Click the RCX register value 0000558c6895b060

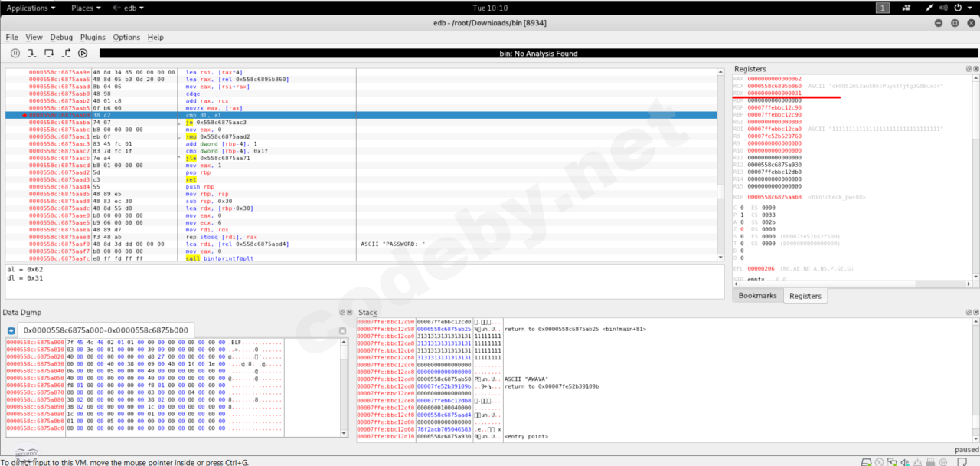click(x=774, y=86)
